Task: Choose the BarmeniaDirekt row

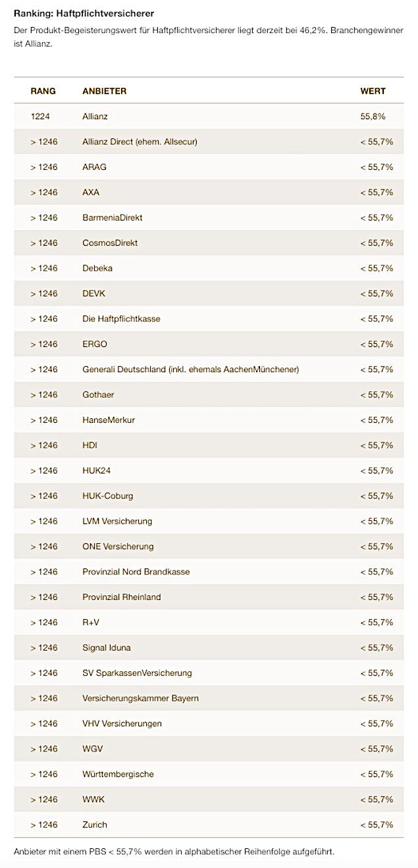Action: [112, 218]
